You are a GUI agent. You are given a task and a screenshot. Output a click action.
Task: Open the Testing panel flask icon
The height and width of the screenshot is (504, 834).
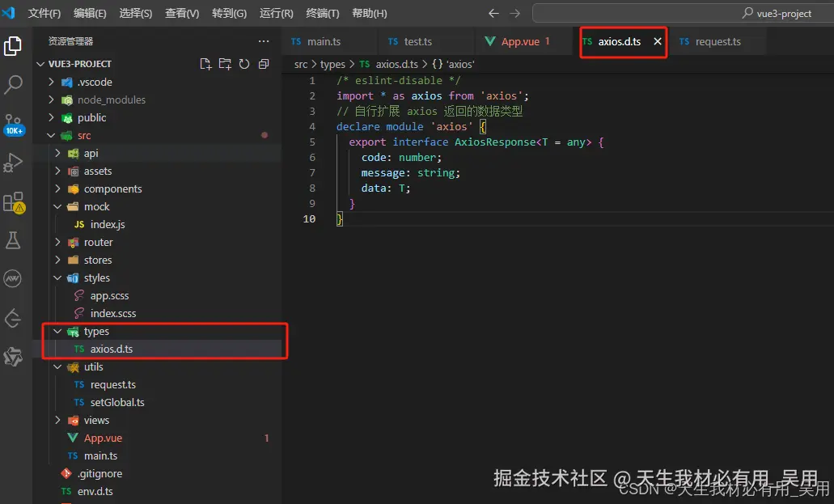click(14, 239)
